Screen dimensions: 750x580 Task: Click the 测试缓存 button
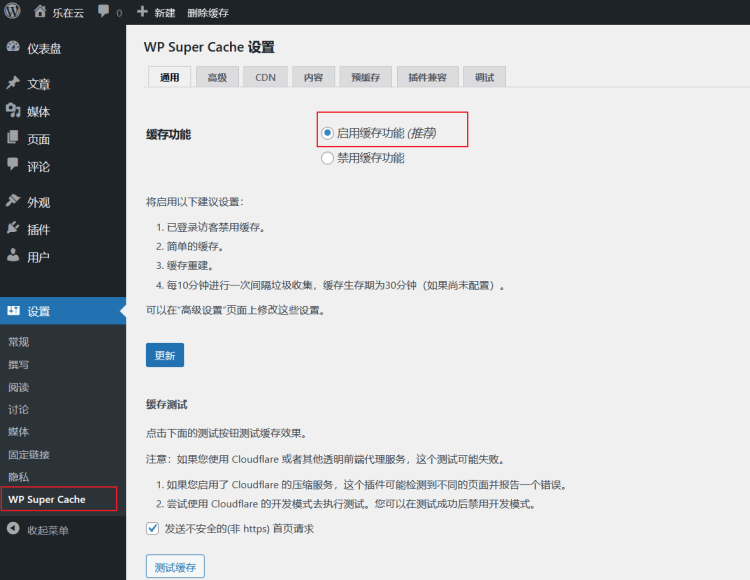point(175,567)
